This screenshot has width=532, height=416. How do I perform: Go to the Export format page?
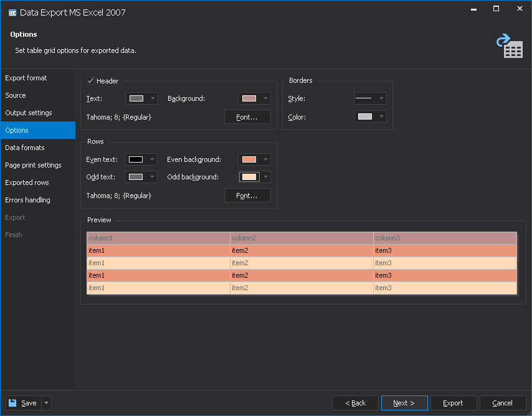(x=37, y=78)
